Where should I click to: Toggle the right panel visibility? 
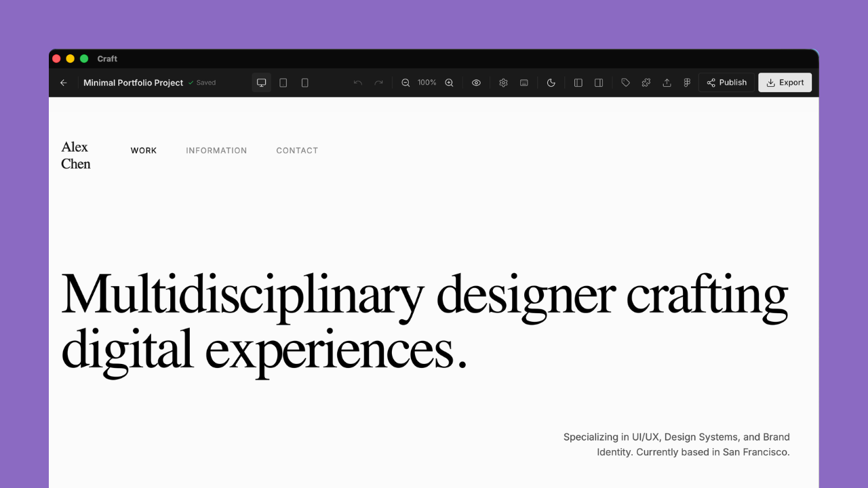(599, 82)
